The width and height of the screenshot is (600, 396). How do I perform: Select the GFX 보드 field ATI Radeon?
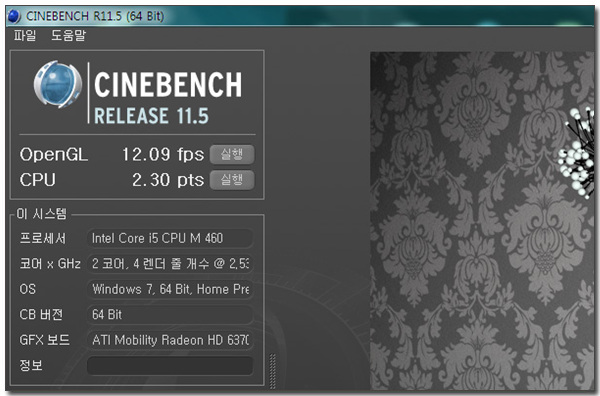point(170,340)
